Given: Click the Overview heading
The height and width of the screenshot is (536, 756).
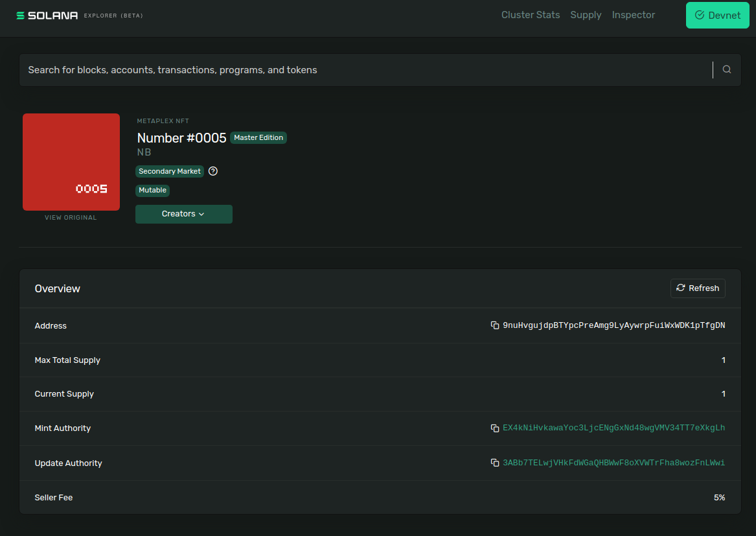Looking at the screenshot, I should tap(58, 288).
